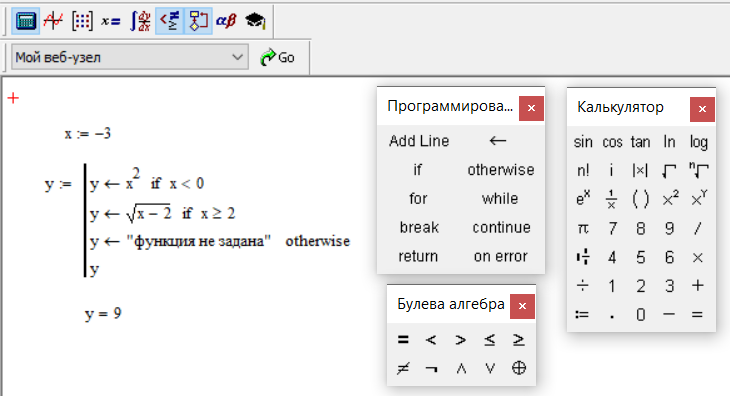Open the Symbolic keyword toolbar graduation cap
This screenshot has height=396, width=730.
tap(255, 20)
